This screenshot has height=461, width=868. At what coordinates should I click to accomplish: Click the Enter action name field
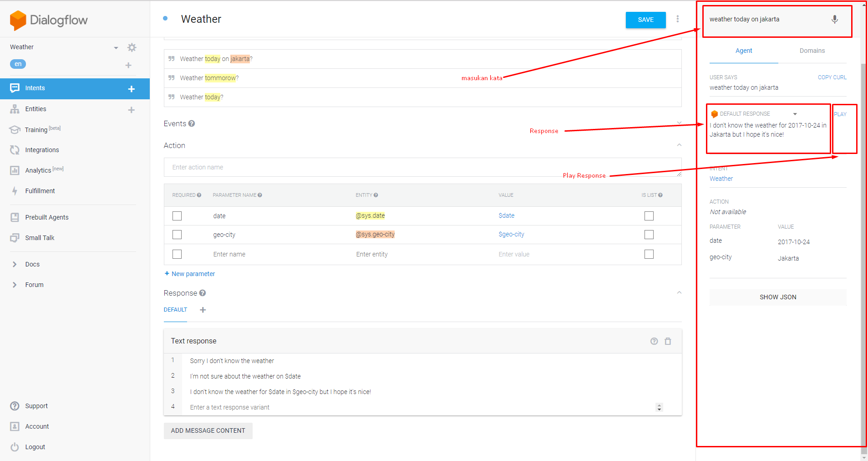(422, 167)
